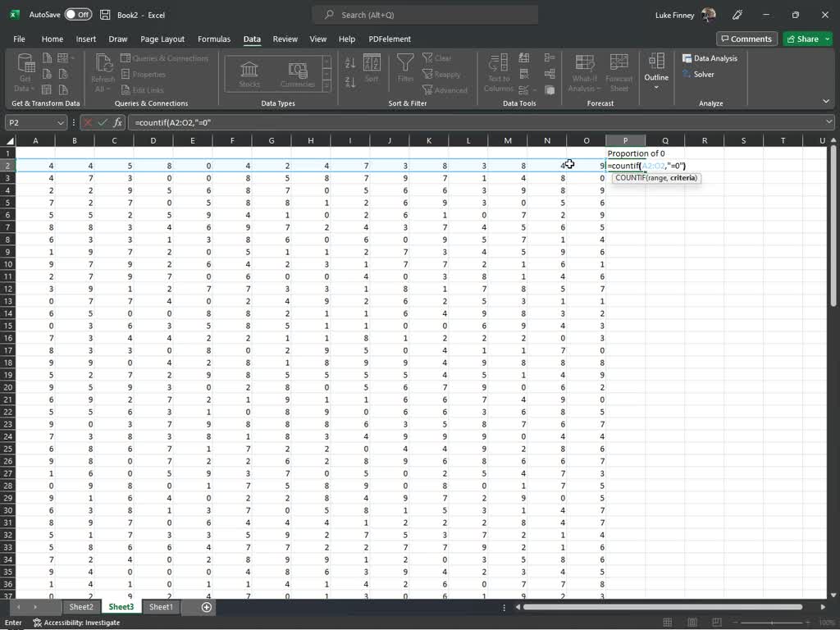Screen dimensions: 840x630
Task: Click the Save icon in title bar
Action: [x=106, y=15]
